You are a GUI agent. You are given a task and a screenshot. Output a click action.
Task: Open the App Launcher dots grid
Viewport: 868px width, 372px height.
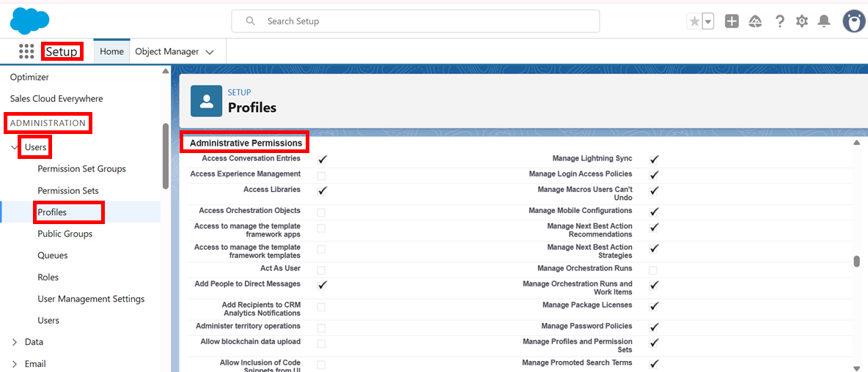click(x=26, y=51)
